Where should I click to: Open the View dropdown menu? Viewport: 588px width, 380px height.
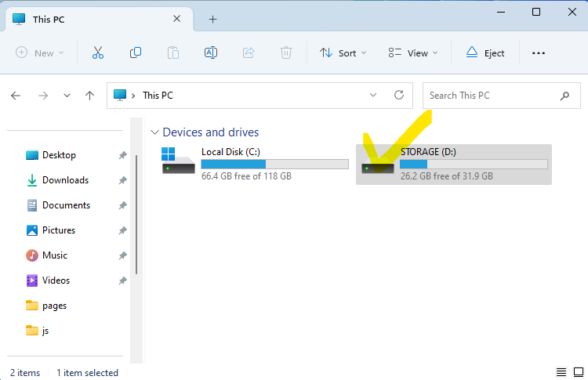tap(412, 52)
